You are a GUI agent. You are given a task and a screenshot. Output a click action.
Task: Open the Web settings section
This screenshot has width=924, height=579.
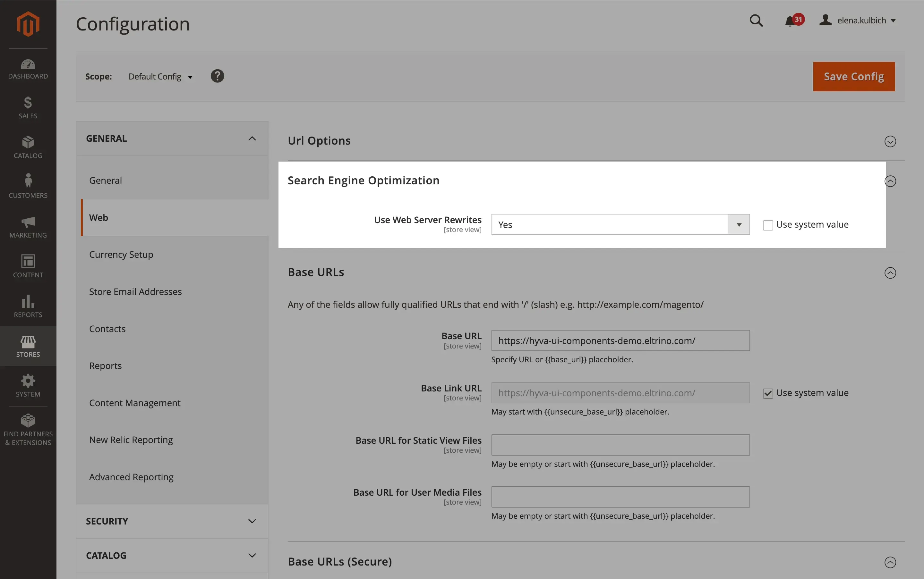[99, 217]
